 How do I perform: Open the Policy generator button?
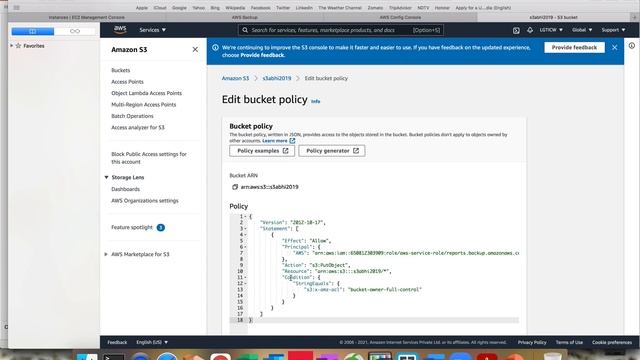(x=331, y=151)
